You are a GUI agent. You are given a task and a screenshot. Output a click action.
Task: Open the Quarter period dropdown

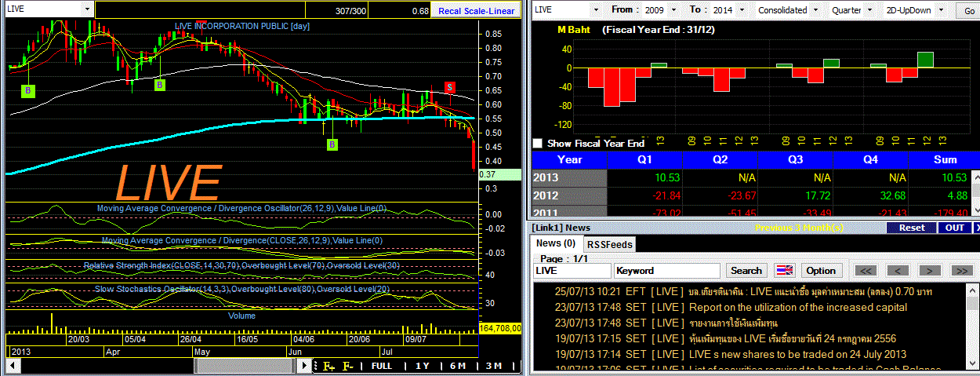click(868, 10)
